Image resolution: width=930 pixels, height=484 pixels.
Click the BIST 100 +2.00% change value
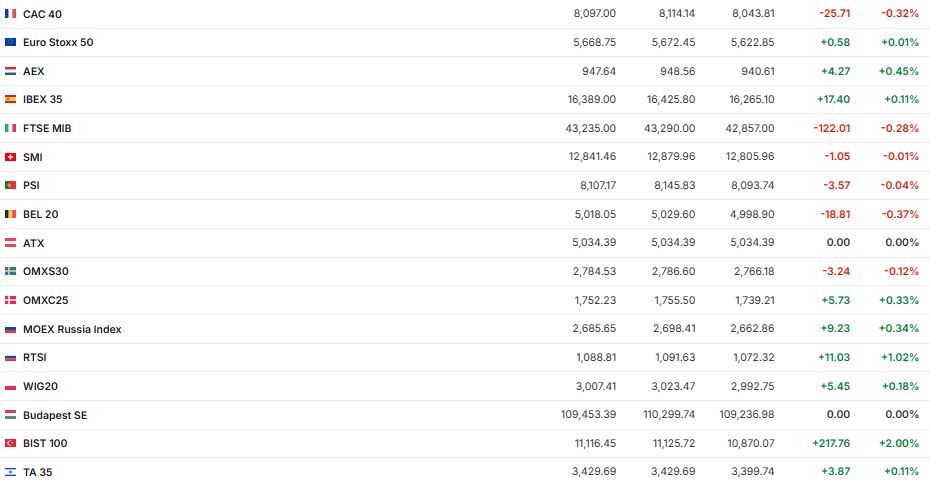[899, 443]
